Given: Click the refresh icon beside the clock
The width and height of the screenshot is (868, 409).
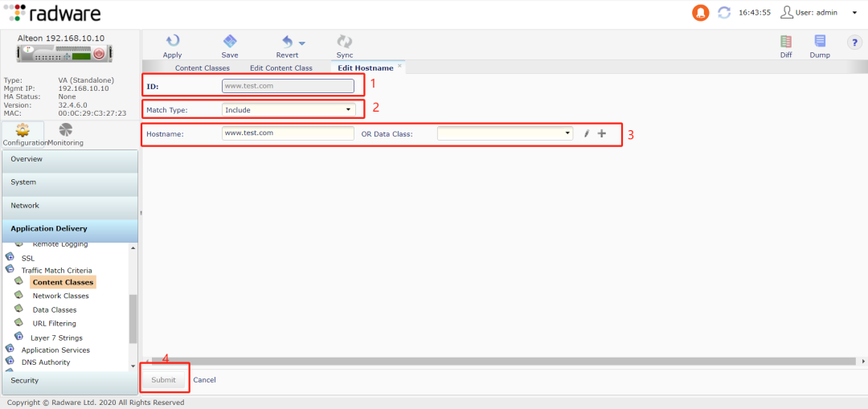Looking at the screenshot, I should tap(724, 13).
